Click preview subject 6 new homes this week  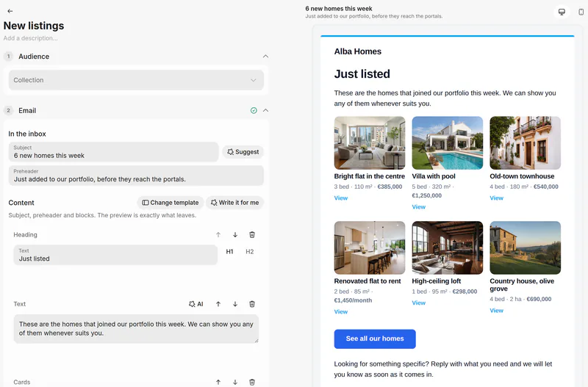(339, 9)
